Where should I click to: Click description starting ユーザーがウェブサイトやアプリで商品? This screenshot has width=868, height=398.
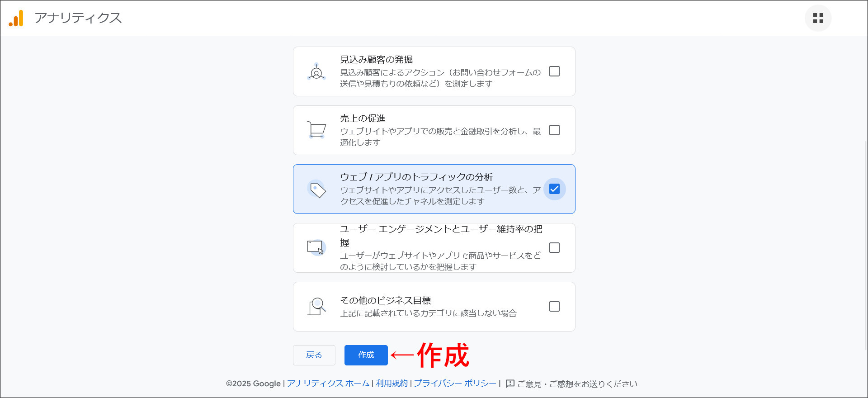(x=440, y=261)
